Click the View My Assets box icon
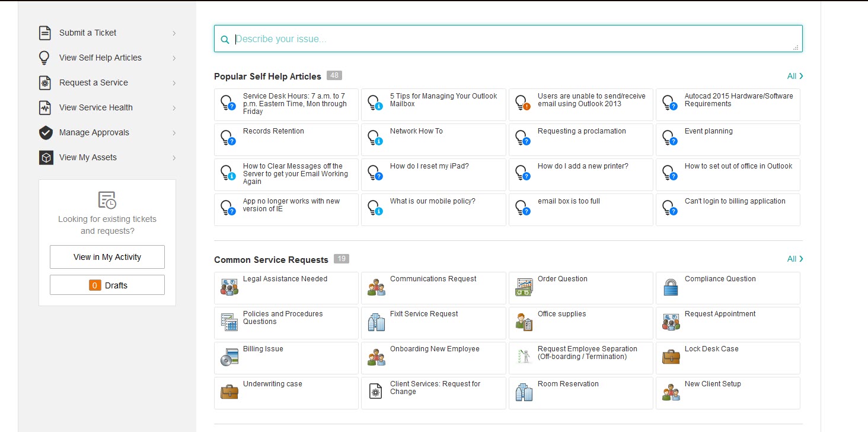Screen dimensions: 868x432 coord(46,158)
